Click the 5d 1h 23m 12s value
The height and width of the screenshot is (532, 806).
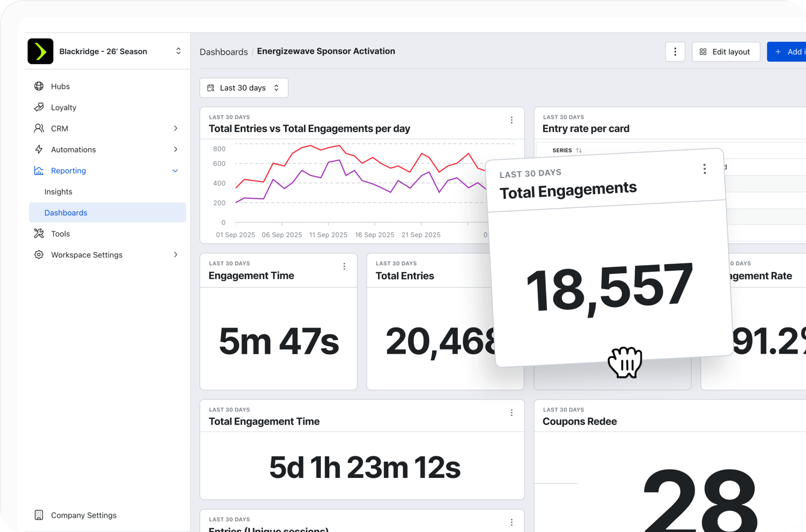365,468
